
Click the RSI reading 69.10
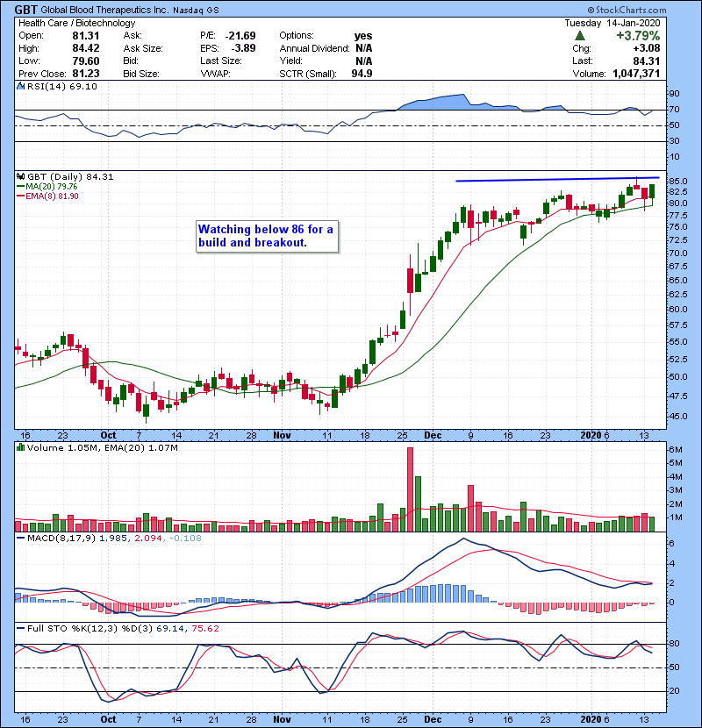(x=84, y=86)
